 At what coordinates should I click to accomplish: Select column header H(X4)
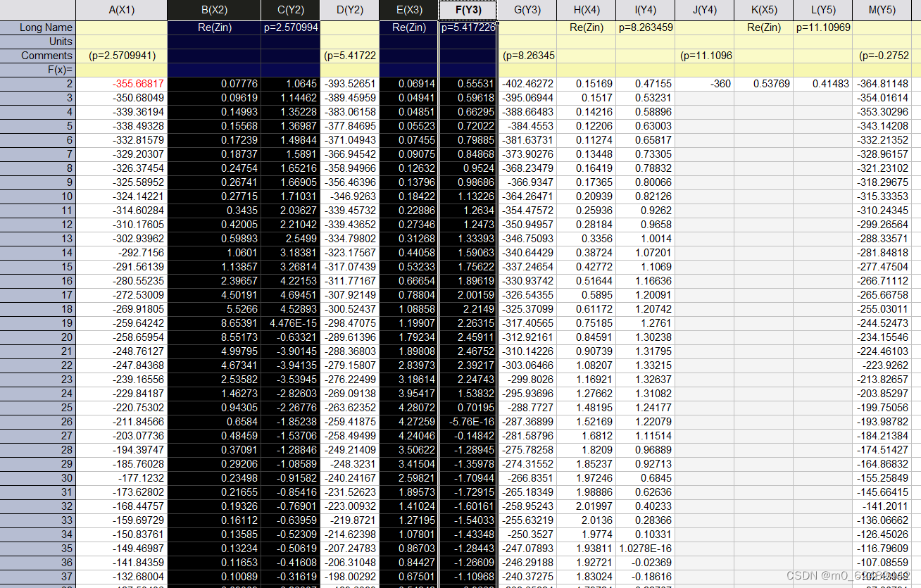point(586,10)
